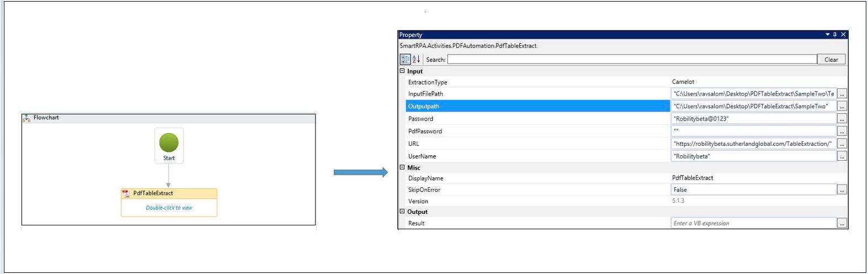Collapse the Output section

point(402,212)
